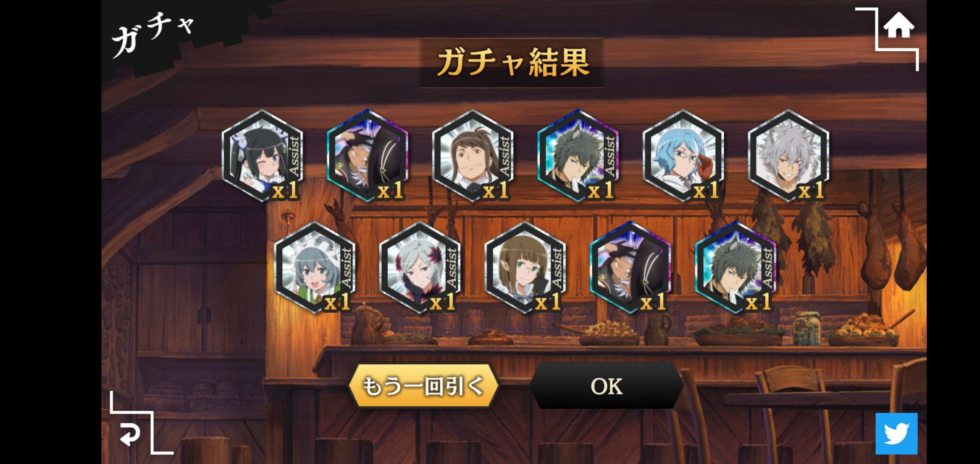Confirm results with the OK button
Viewport: 980px width, 464px height.
(606, 385)
